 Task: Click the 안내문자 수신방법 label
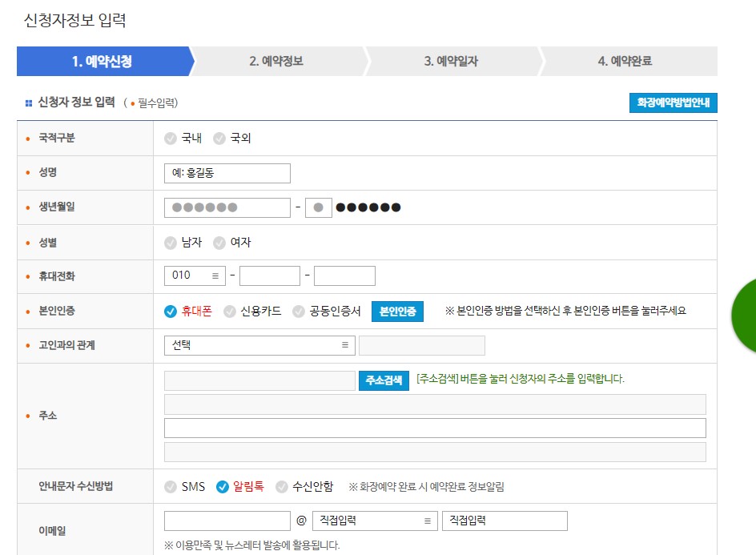point(76,486)
